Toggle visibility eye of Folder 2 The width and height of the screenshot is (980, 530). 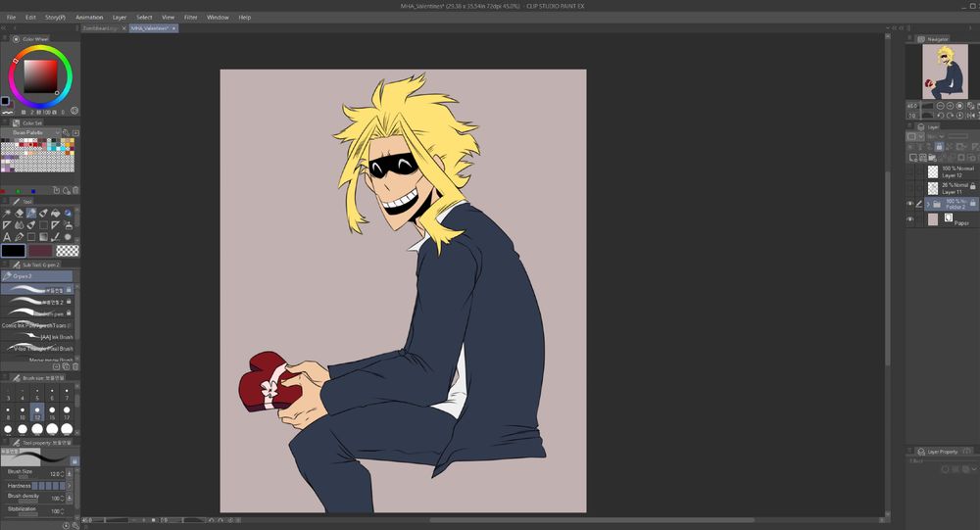(910, 204)
